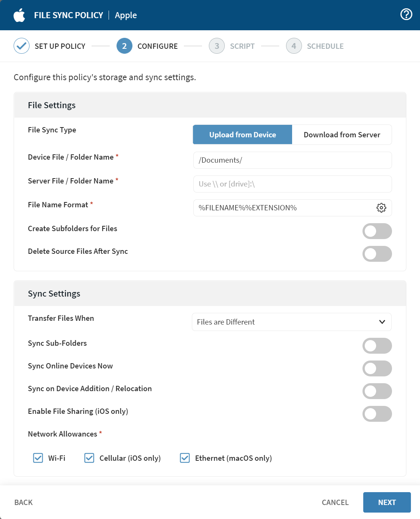Uncheck Ethernet (macOS only) checkbox
The image size is (420, 519).
tap(185, 458)
